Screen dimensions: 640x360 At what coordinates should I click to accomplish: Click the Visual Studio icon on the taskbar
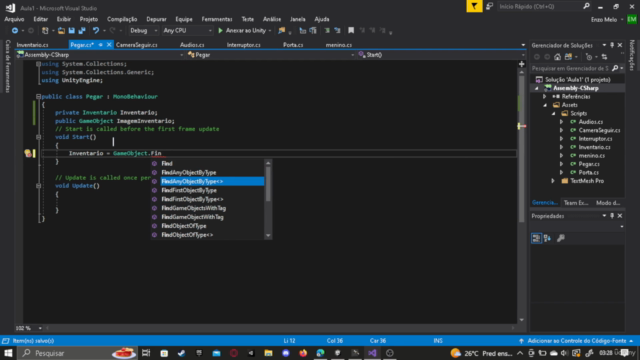click(372, 353)
